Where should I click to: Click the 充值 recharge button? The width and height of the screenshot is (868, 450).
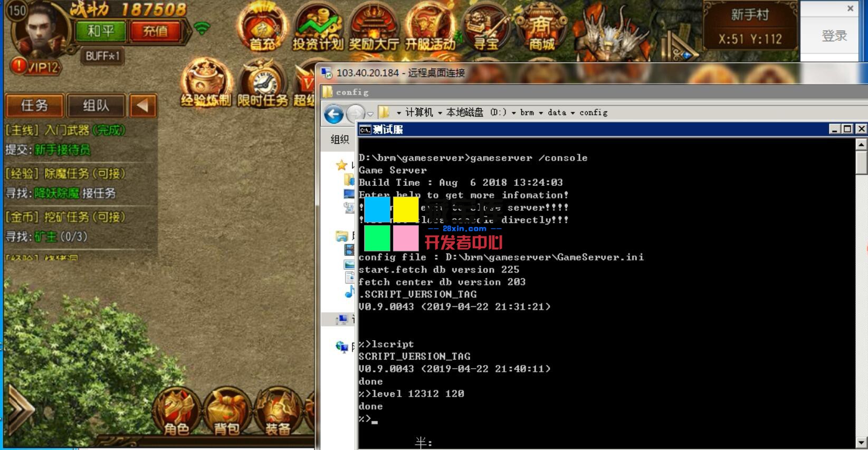[x=155, y=31]
